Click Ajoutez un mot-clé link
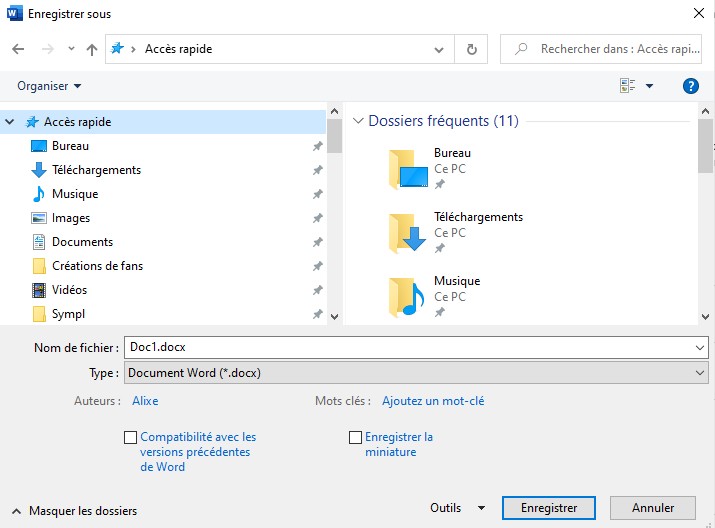715x528 pixels. (433, 401)
